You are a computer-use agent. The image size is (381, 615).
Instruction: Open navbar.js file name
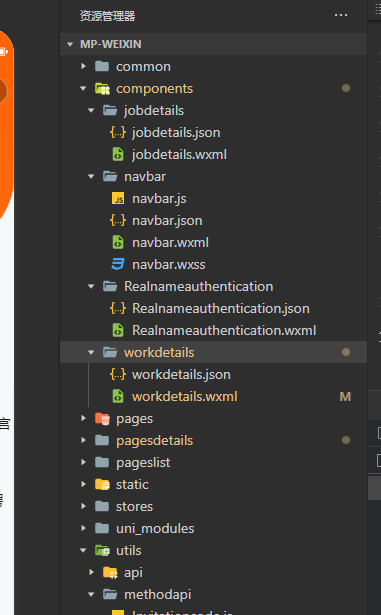point(159,199)
